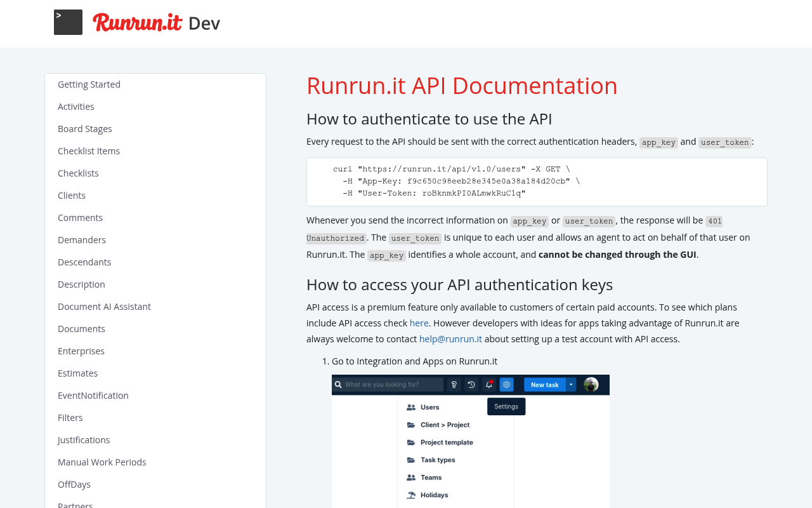Click 'Go to Integration and Apps on Runrun.it' step
The height and width of the screenshot is (508, 812).
tap(414, 361)
